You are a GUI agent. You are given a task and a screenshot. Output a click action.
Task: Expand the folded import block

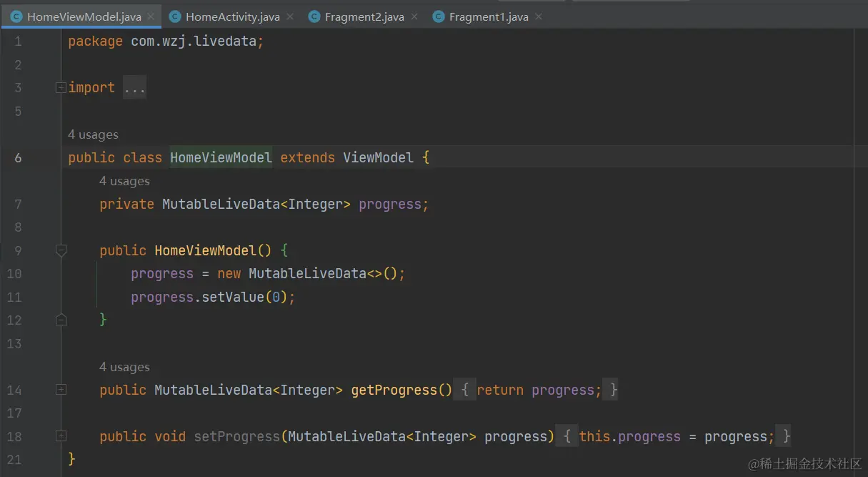pos(61,88)
